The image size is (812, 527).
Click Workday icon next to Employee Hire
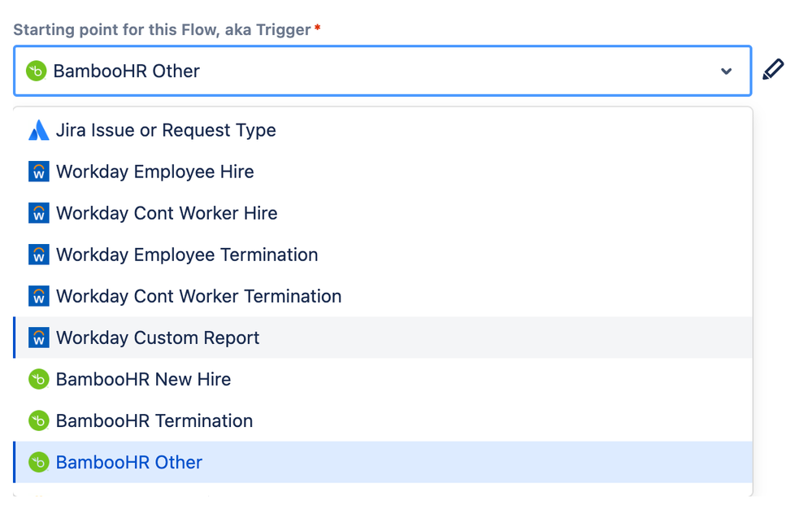pos(39,172)
